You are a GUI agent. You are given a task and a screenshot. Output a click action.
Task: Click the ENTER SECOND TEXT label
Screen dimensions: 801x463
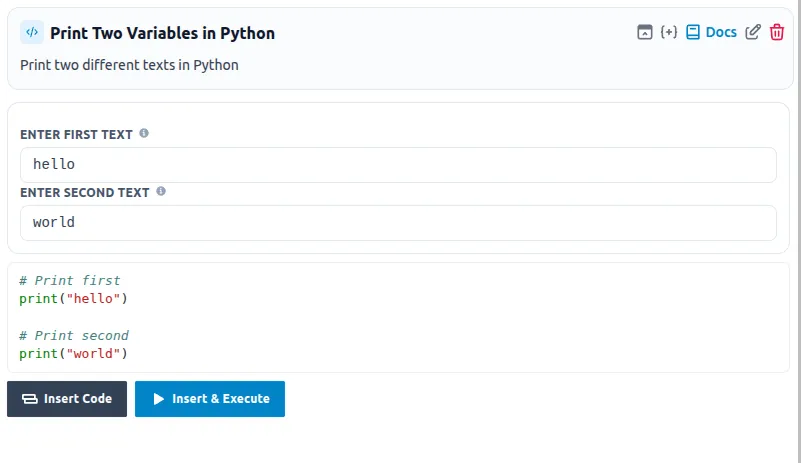click(x=85, y=192)
